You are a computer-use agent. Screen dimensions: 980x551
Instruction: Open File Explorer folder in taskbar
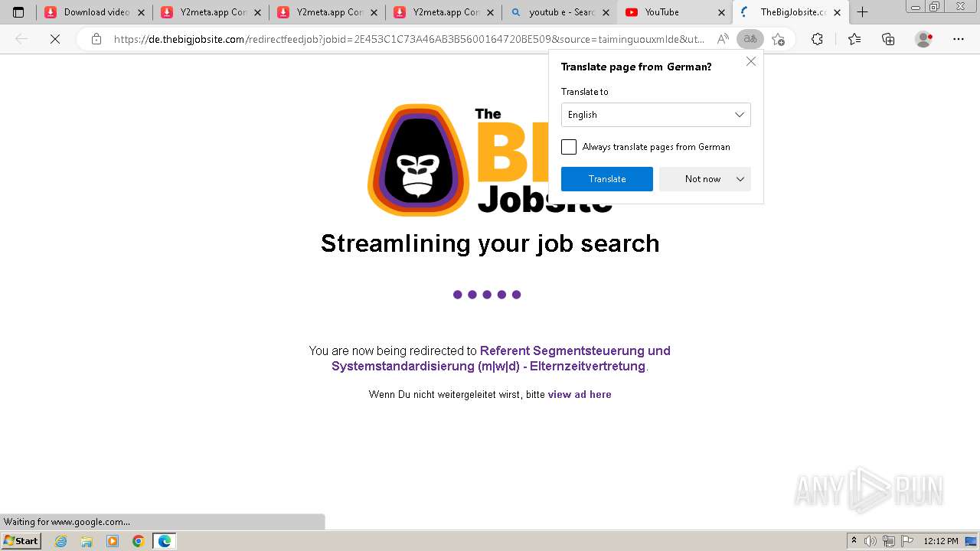(87, 541)
